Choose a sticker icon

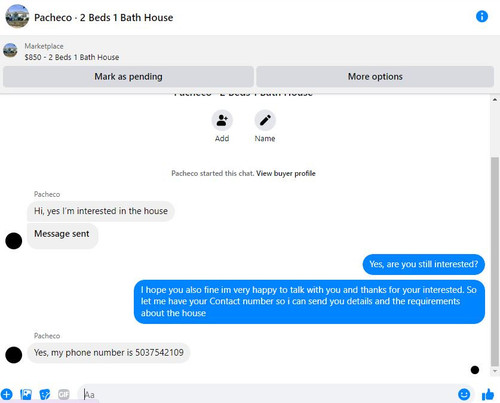coord(45,394)
